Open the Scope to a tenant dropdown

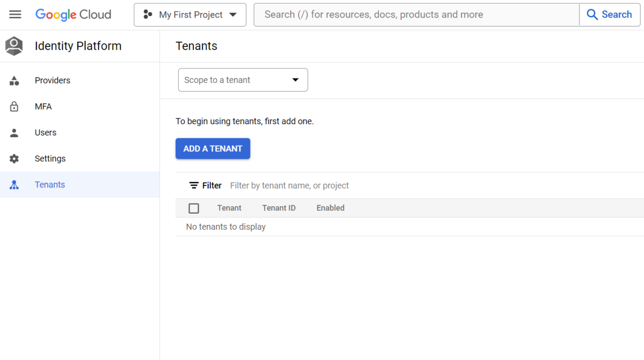pyautogui.click(x=243, y=79)
